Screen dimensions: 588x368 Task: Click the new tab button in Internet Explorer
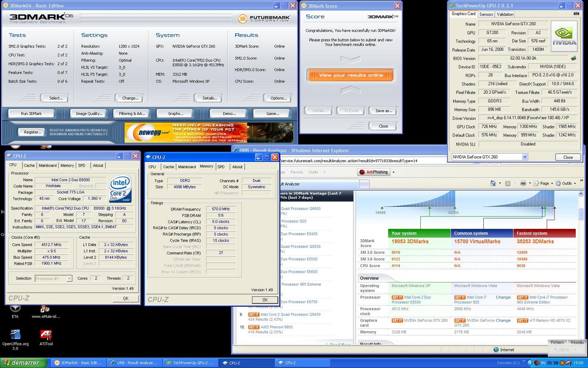(x=364, y=184)
